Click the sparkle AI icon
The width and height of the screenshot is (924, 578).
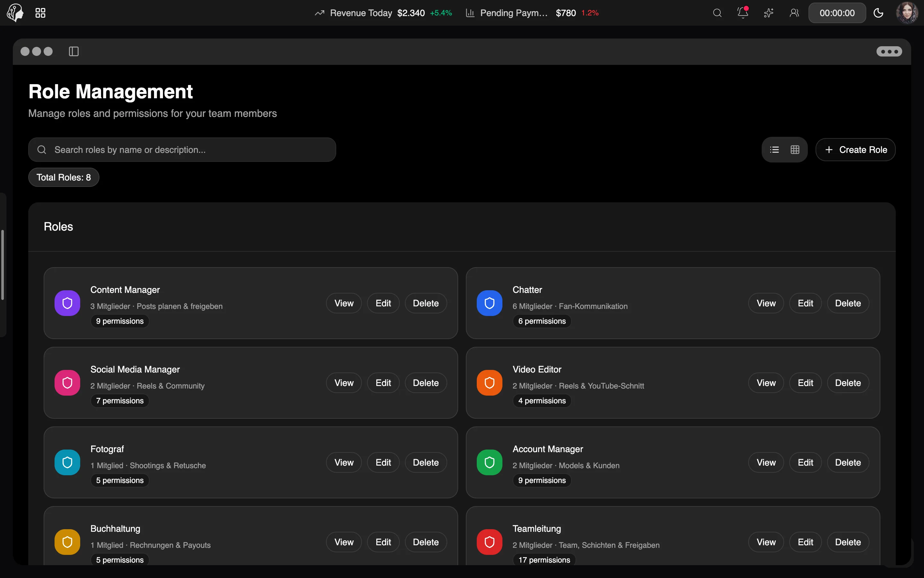769,13
